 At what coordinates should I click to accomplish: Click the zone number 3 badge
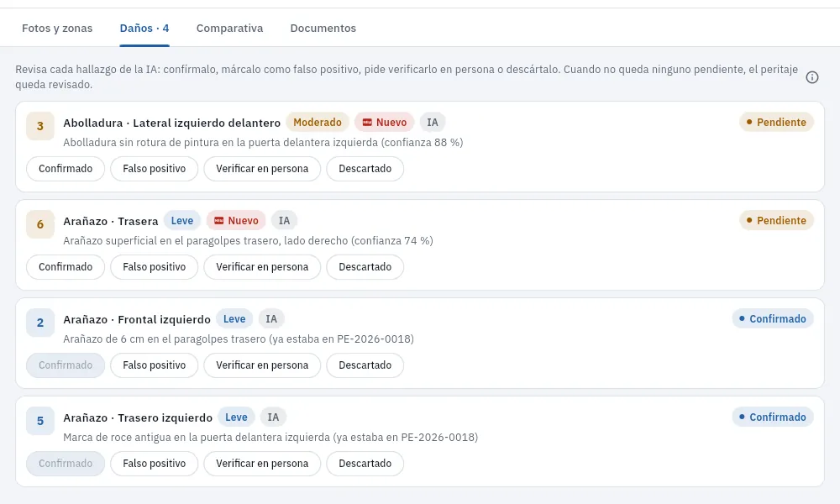click(40, 126)
